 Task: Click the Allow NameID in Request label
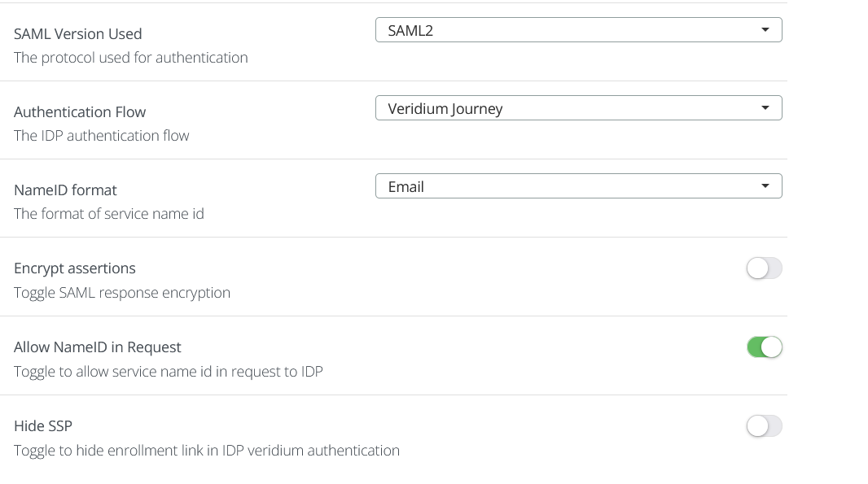98,347
